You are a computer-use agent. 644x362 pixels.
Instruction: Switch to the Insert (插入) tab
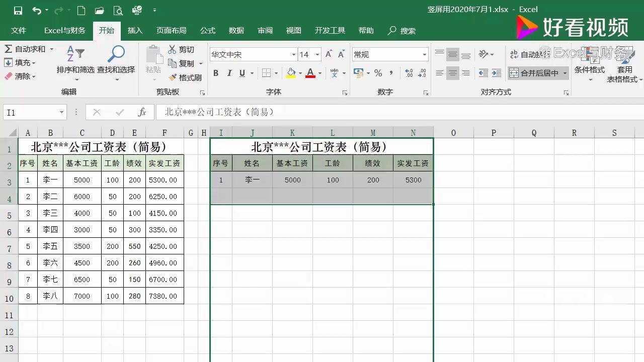135,31
